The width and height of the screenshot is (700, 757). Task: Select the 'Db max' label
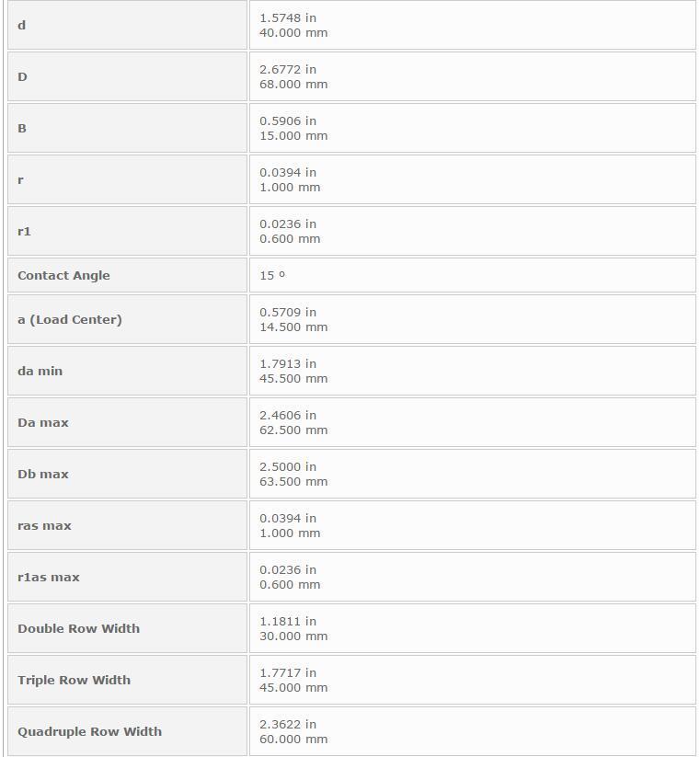pyautogui.click(x=43, y=474)
